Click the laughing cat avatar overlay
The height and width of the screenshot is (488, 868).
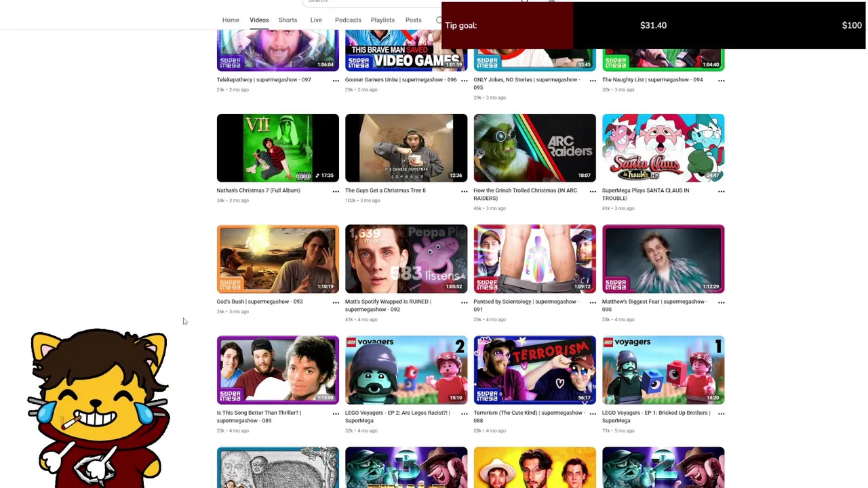tap(98, 408)
